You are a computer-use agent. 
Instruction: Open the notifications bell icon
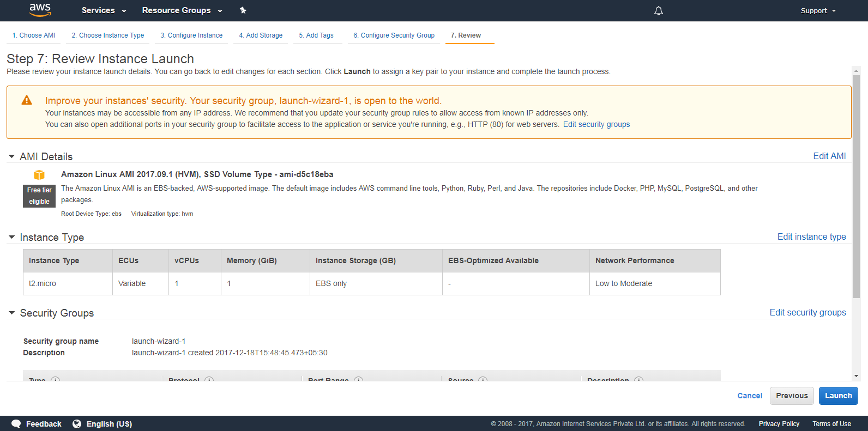tap(659, 11)
